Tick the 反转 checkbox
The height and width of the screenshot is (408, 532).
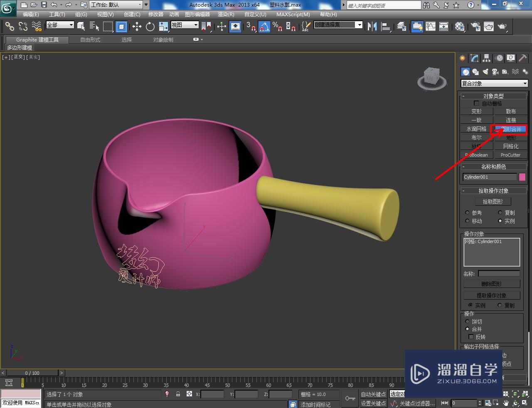(471, 337)
